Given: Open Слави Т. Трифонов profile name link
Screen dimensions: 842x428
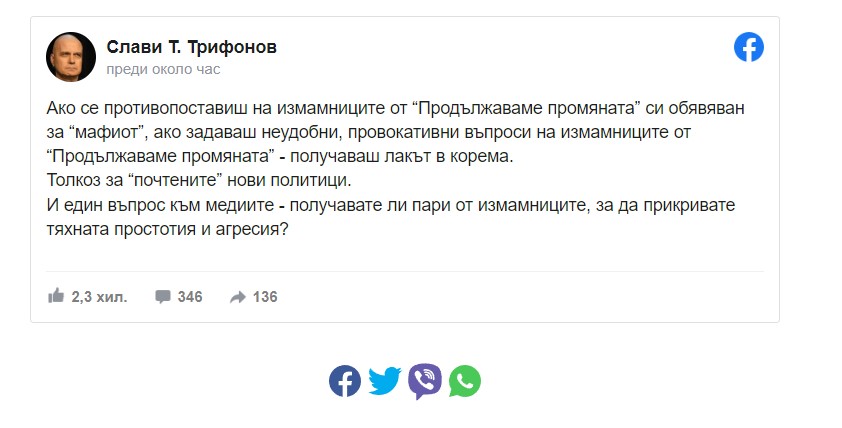Looking at the screenshot, I should (x=191, y=47).
